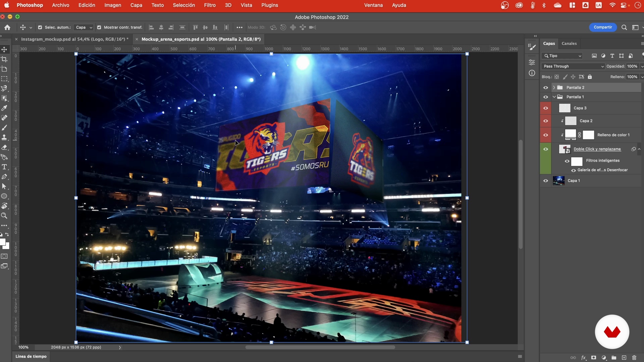The height and width of the screenshot is (362, 644).
Task: Open the Ventana menu
Action: pos(373,5)
